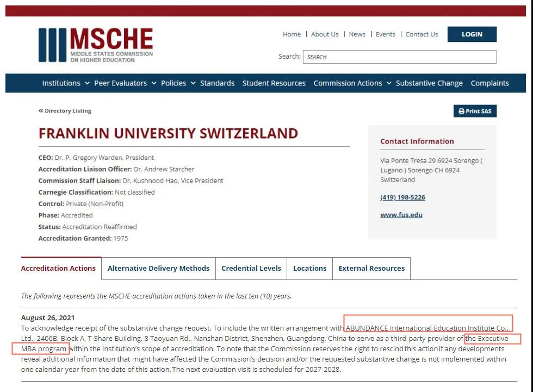This screenshot has height=392, width=533.
Task: Switch to the Alternative Delivery Methods tab
Action: coord(158,268)
